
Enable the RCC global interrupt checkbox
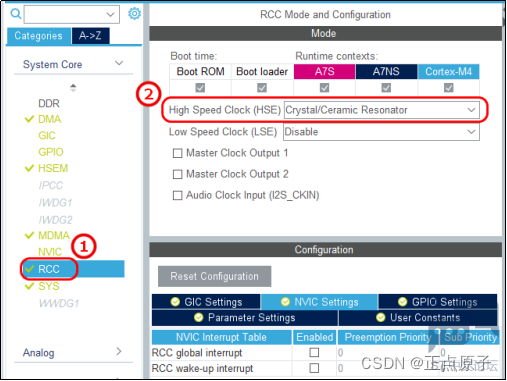(314, 352)
